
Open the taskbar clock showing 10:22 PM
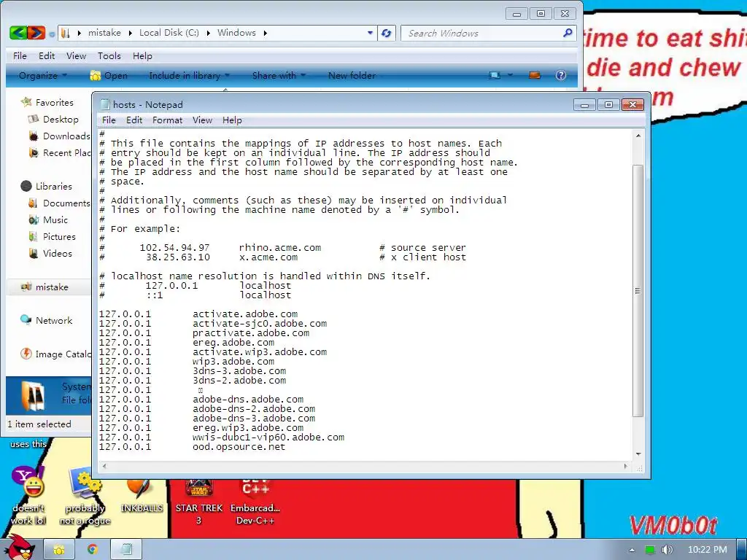coord(707,550)
